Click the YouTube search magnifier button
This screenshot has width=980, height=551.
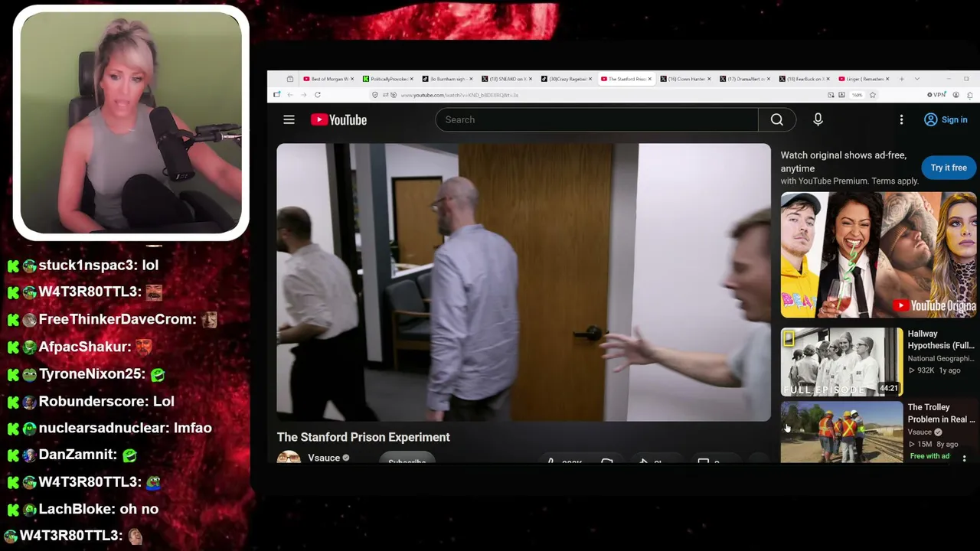point(777,119)
